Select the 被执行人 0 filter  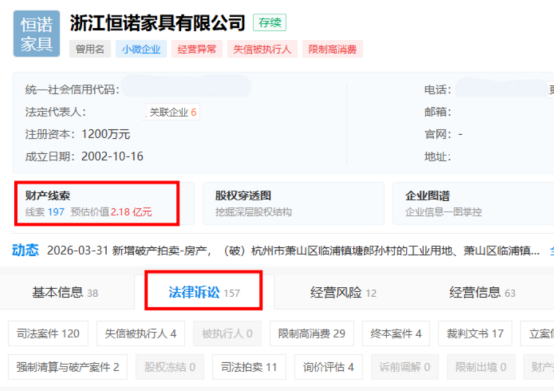coord(227,333)
